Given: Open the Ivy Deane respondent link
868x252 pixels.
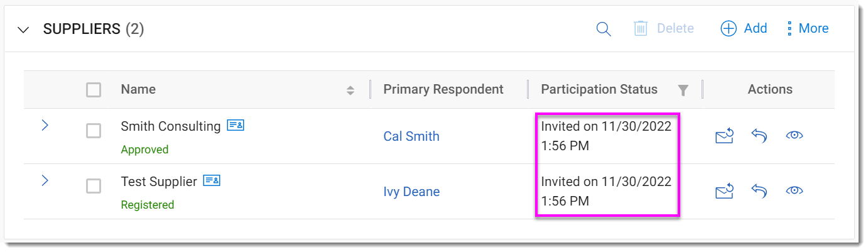Looking at the screenshot, I should click(411, 192).
